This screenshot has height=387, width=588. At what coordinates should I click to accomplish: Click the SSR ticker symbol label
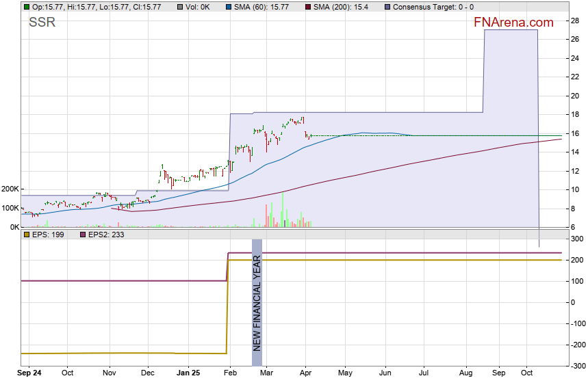pos(42,23)
